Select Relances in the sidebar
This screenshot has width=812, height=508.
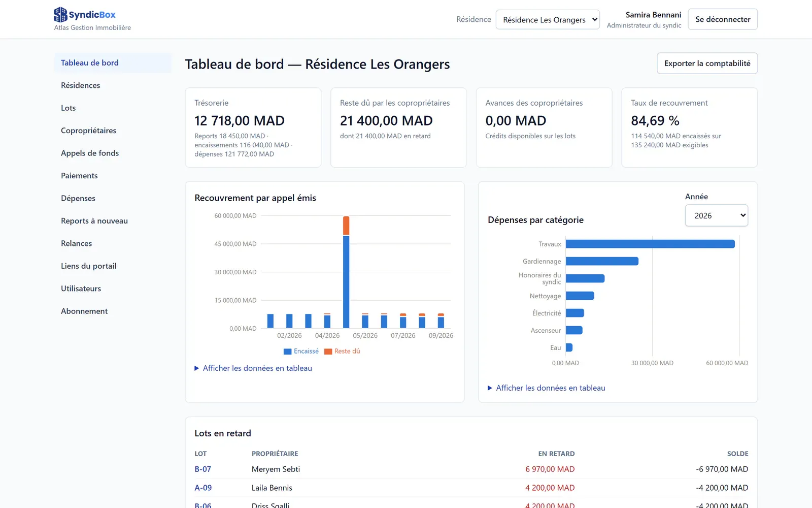pos(113,244)
